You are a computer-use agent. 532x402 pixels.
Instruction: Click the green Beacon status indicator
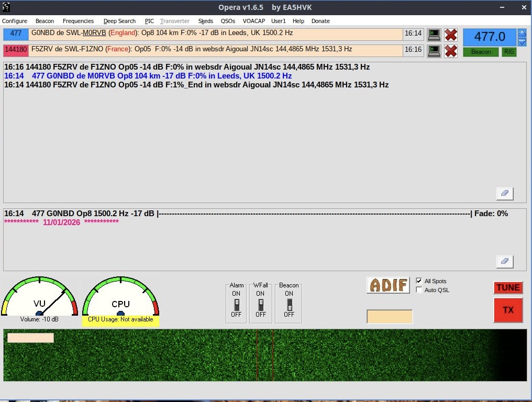click(x=480, y=52)
